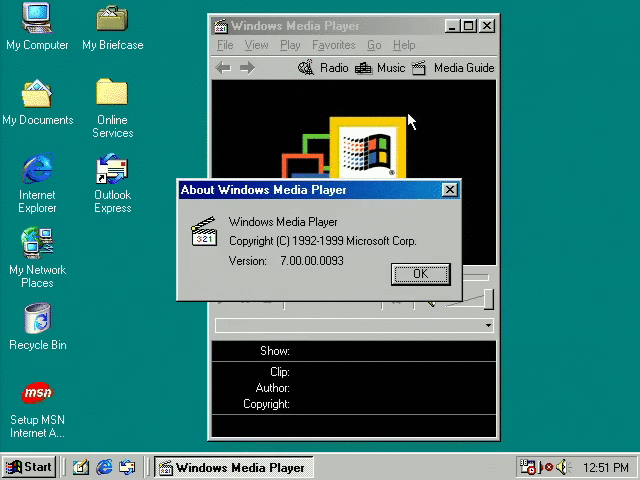The width and height of the screenshot is (640, 480).
Task: Select My Briefcase desktop icon
Action: 113,27
